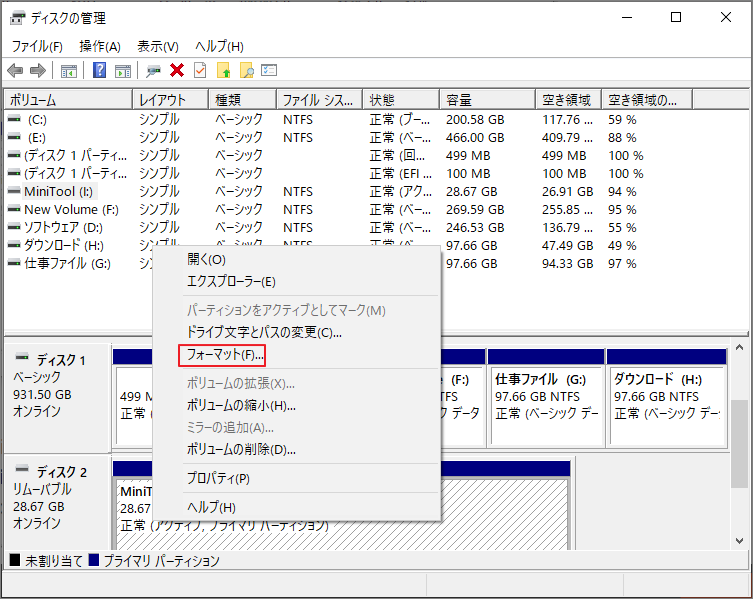Image resolution: width=753 pixels, height=599 pixels.
Task: Click the list settings toolbar icon
Action: click(x=269, y=71)
